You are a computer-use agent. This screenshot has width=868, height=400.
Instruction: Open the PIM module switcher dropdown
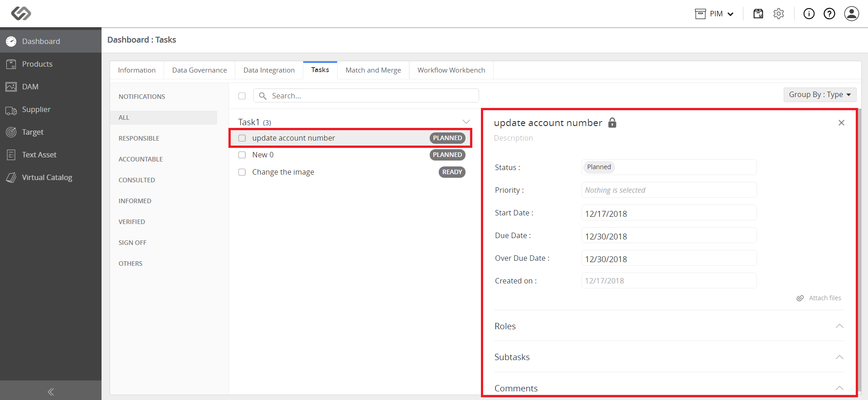(714, 14)
